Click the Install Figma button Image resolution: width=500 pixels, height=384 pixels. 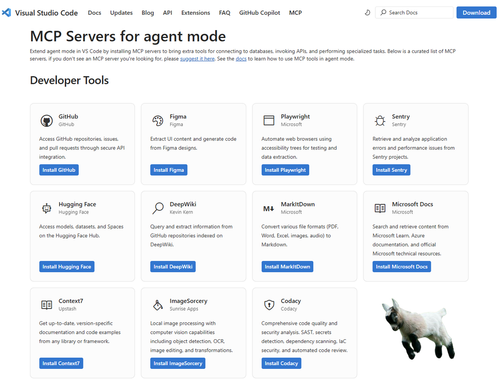pyautogui.click(x=169, y=170)
